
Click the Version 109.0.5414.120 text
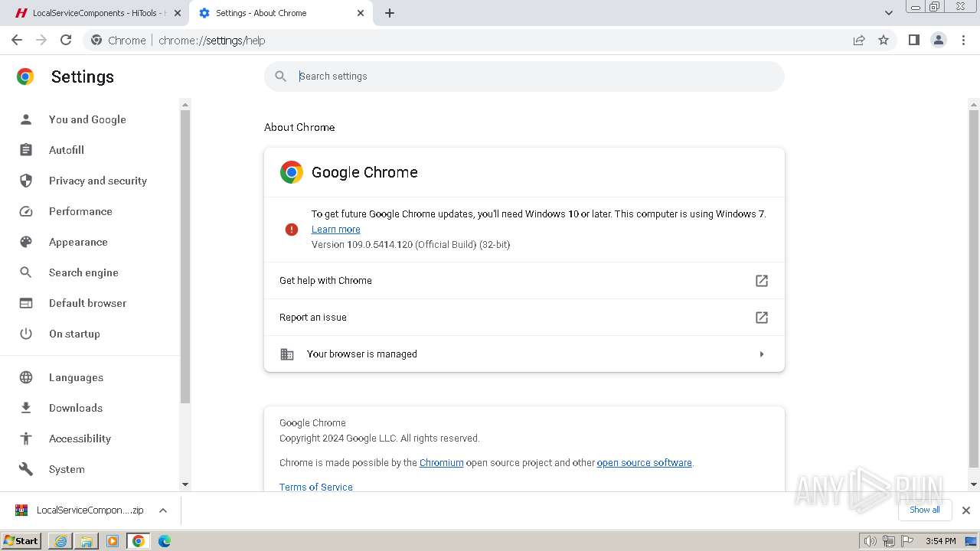[x=410, y=245]
